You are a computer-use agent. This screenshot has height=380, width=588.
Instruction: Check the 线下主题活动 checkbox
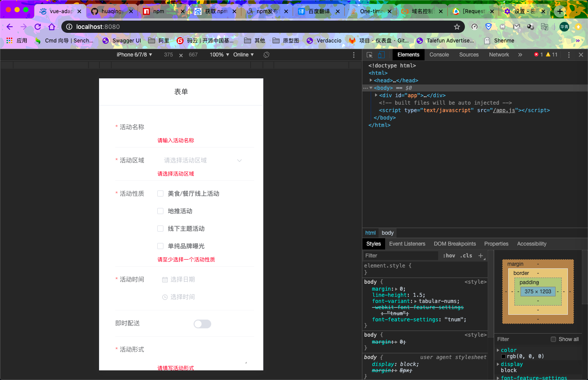point(160,229)
